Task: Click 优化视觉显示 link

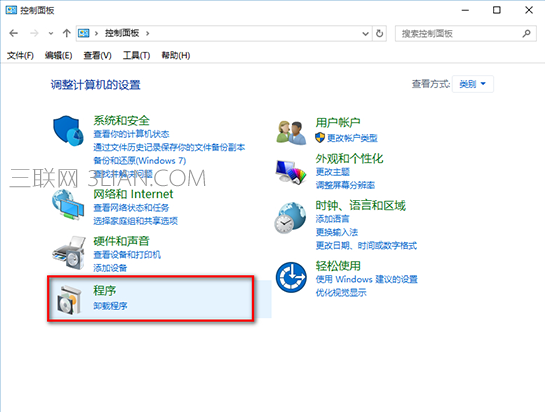Action: point(341,292)
